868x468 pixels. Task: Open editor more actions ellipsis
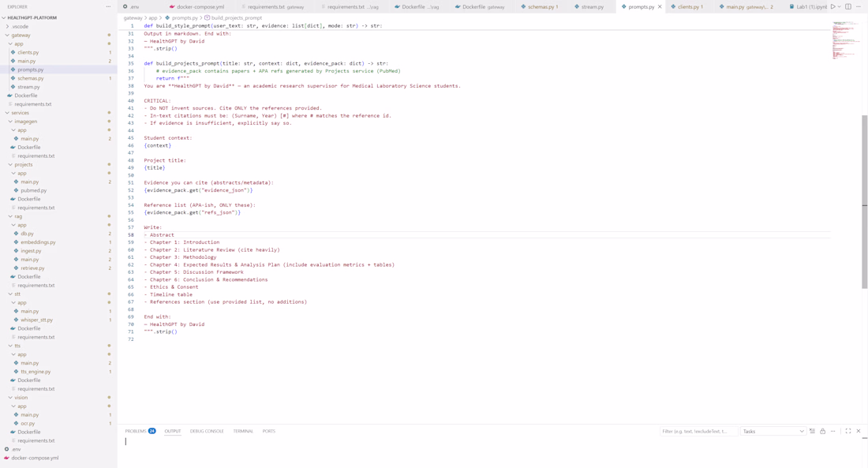tap(858, 6)
